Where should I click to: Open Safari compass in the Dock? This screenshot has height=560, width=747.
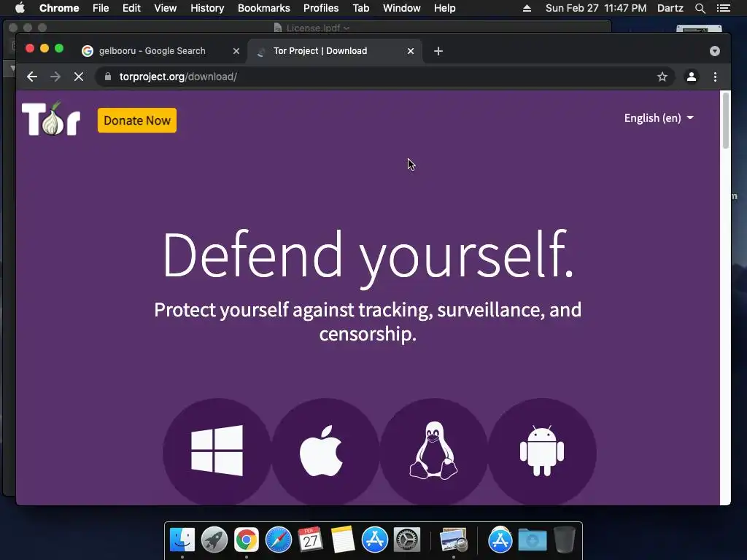(278, 540)
